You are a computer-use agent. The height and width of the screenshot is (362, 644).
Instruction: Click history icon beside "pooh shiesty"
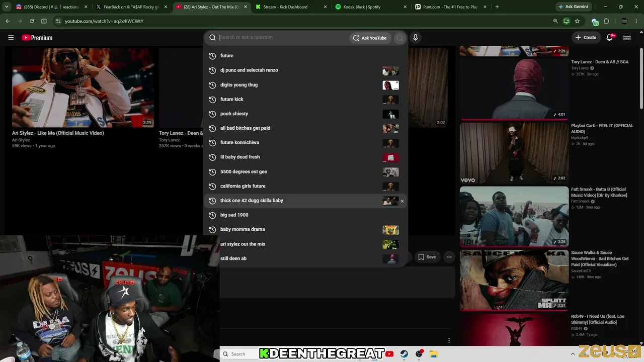[212, 114]
